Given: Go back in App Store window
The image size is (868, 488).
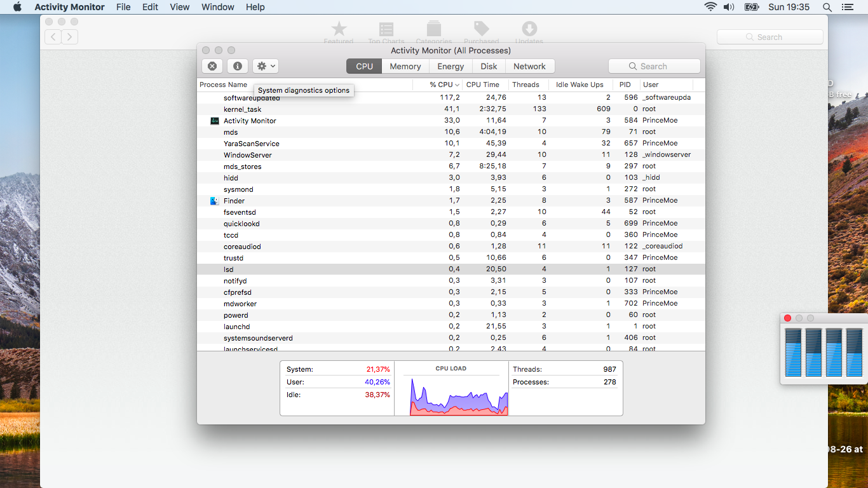Looking at the screenshot, I should pos(53,37).
